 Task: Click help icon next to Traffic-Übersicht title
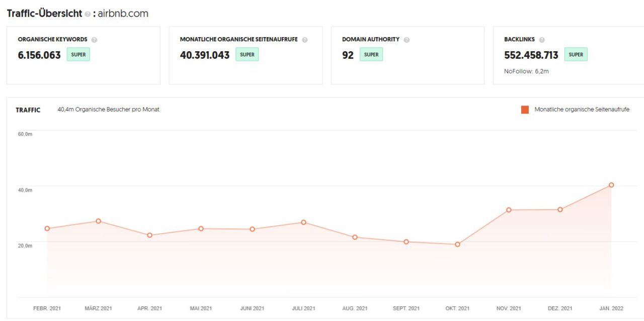[x=88, y=15]
